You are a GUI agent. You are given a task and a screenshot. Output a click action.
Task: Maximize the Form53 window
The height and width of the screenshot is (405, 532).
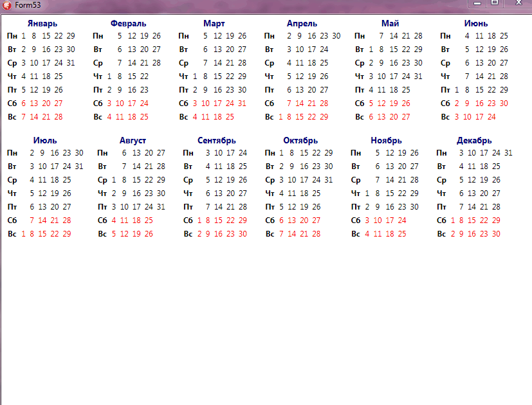(495, 3)
